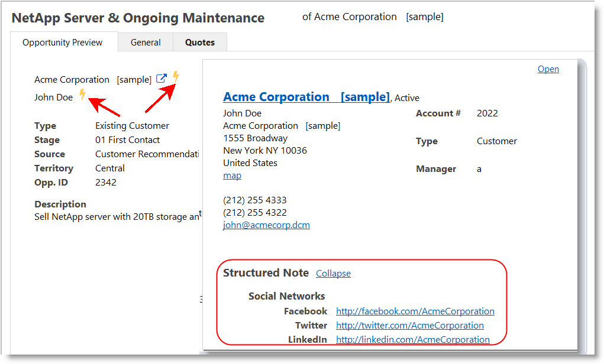Click the phone number (212) 255 4322
This screenshot has height=364, width=604.
[x=254, y=213]
